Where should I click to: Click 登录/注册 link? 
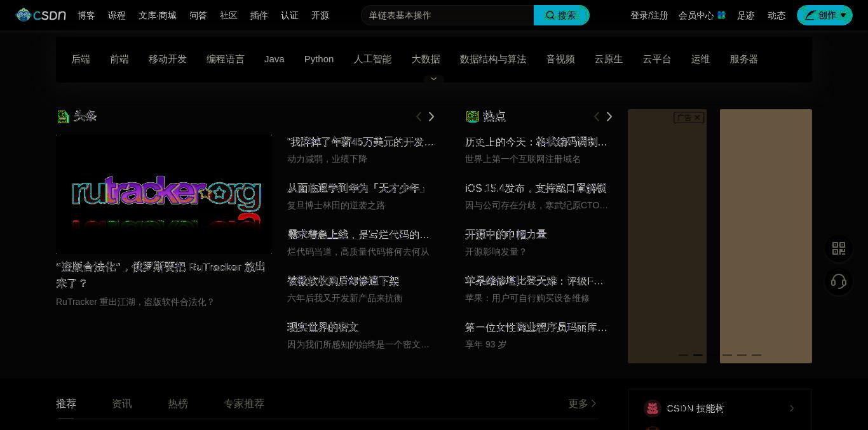649,15
